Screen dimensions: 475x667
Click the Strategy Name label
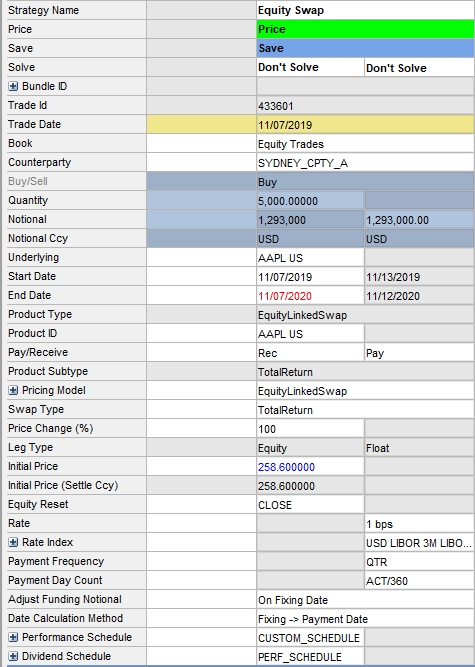coord(43,10)
